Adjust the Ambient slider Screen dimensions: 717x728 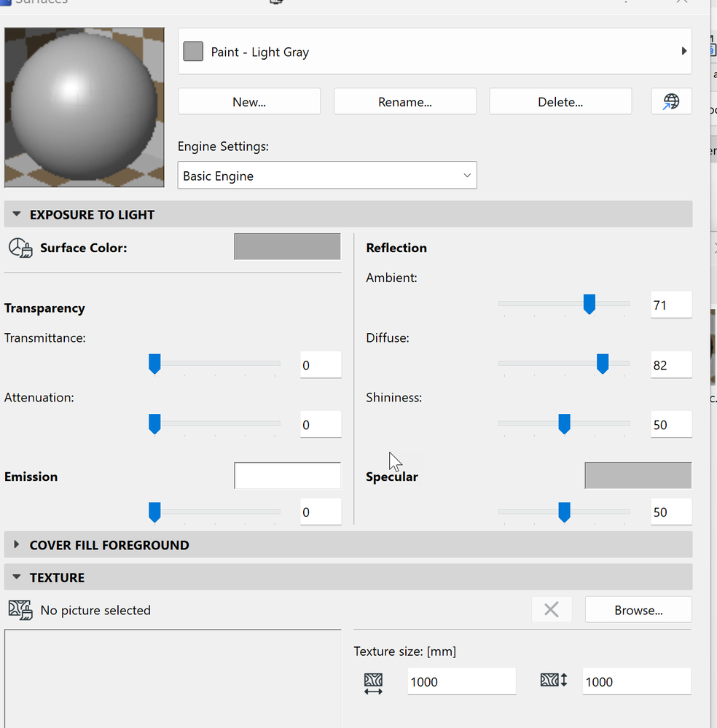point(589,304)
